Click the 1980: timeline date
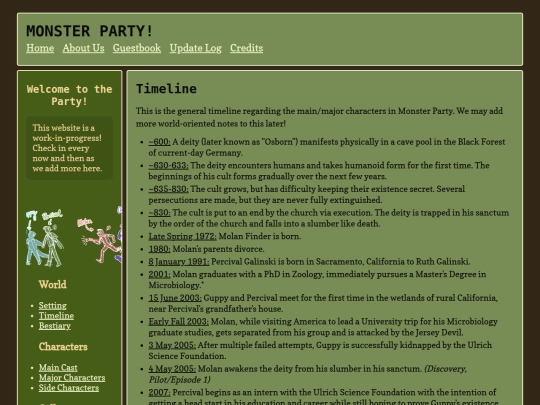This screenshot has height=405, width=540. (159, 249)
